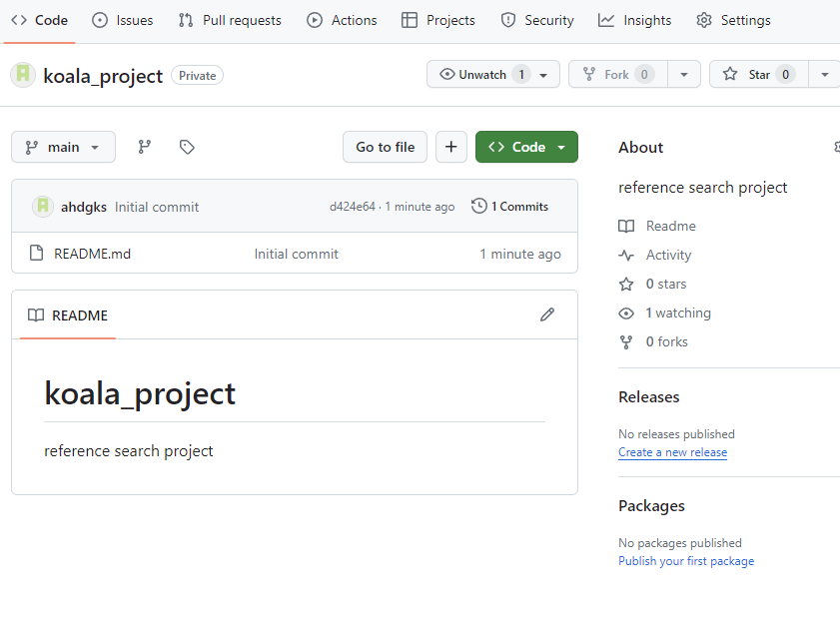The height and width of the screenshot is (625, 840).
Task: Go to Pull requests tab
Action: click(x=230, y=20)
